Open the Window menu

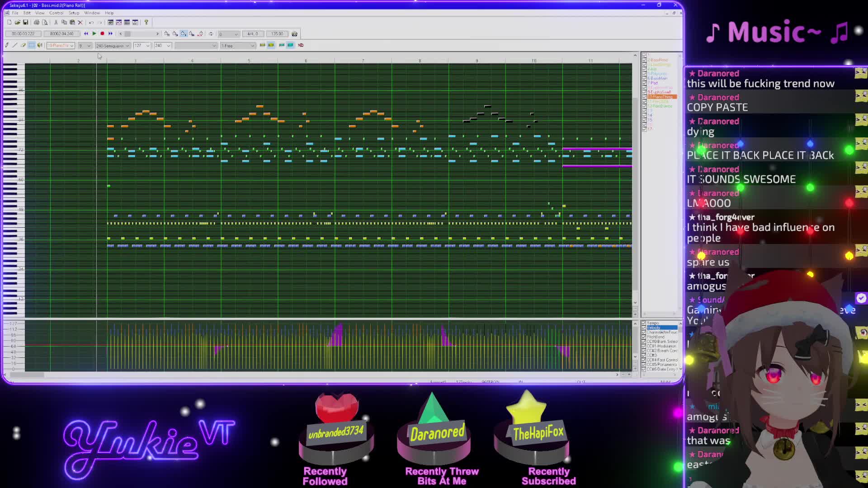92,13
